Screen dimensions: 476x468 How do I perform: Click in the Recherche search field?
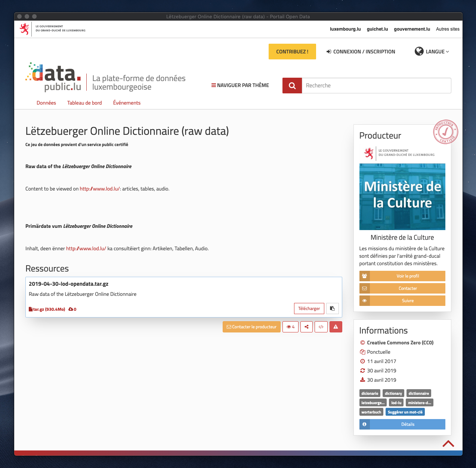tap(376, 86)
